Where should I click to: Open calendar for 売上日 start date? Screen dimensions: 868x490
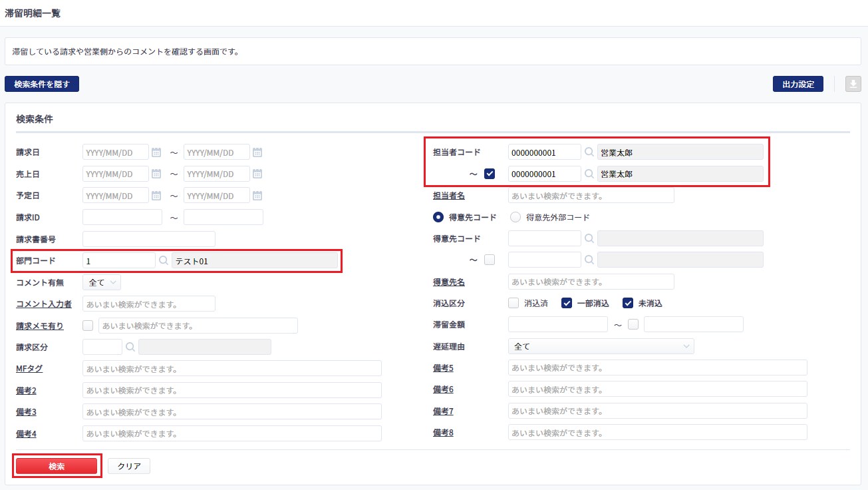pos(156,174)
